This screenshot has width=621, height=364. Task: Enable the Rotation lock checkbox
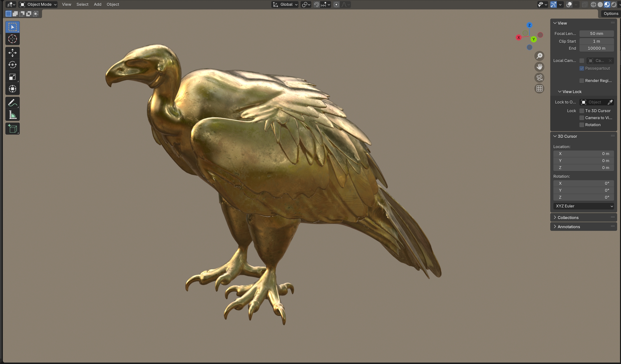(x=582, y=125)
